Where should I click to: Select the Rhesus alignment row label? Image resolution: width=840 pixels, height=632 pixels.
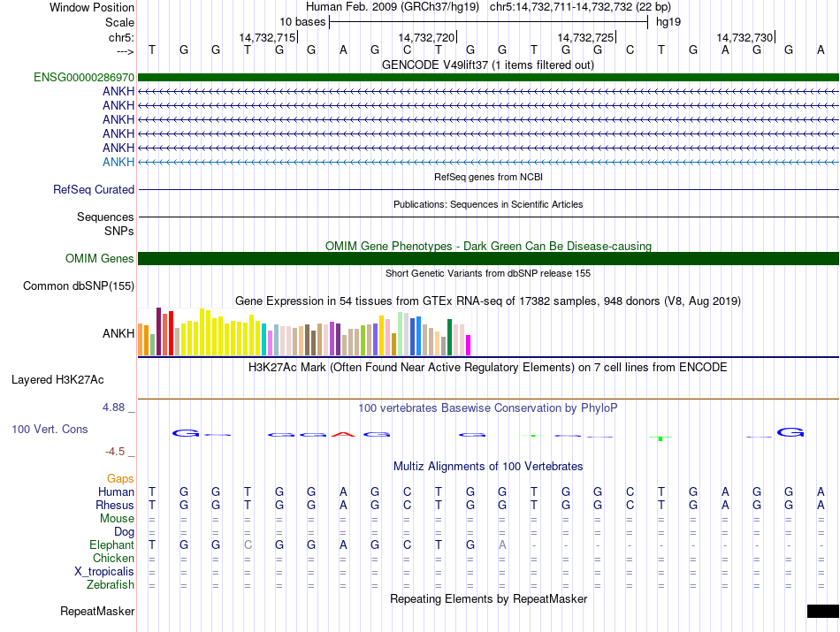click(x=115, y=506)
